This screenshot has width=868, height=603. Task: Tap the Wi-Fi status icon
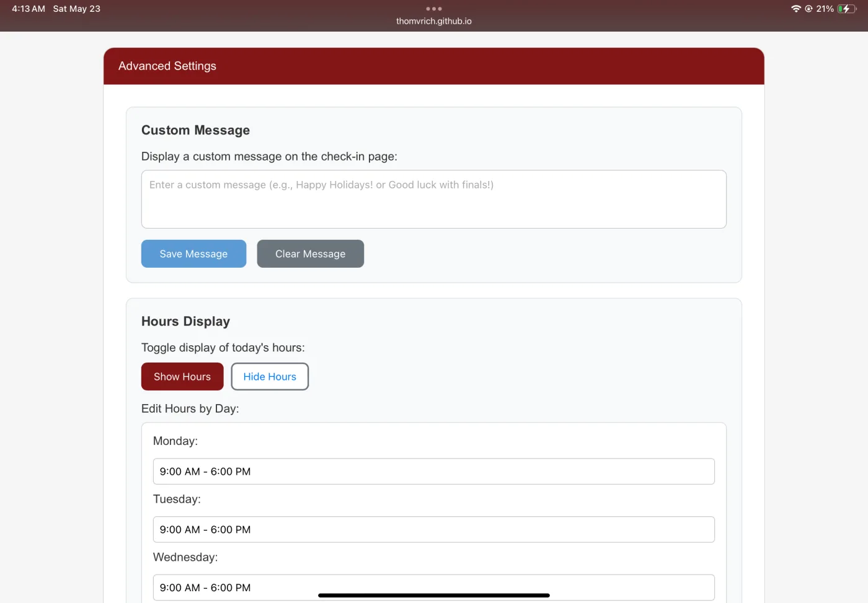796,9
